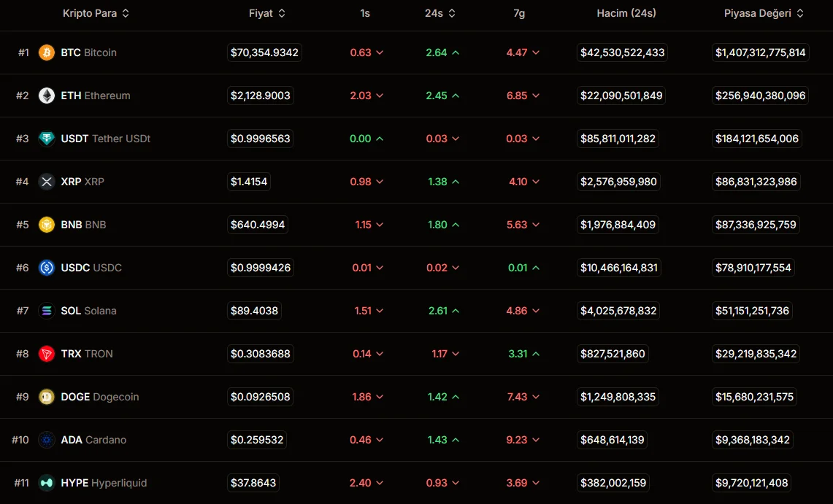This screenshot has width=833, height=504.
Task: Click the TRON logo icon
Action: pos(47,354)
